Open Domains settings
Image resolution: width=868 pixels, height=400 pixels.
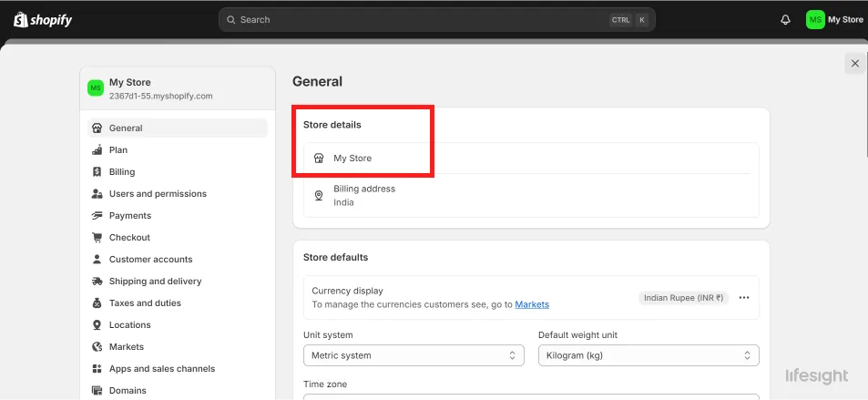coord(177,391)
